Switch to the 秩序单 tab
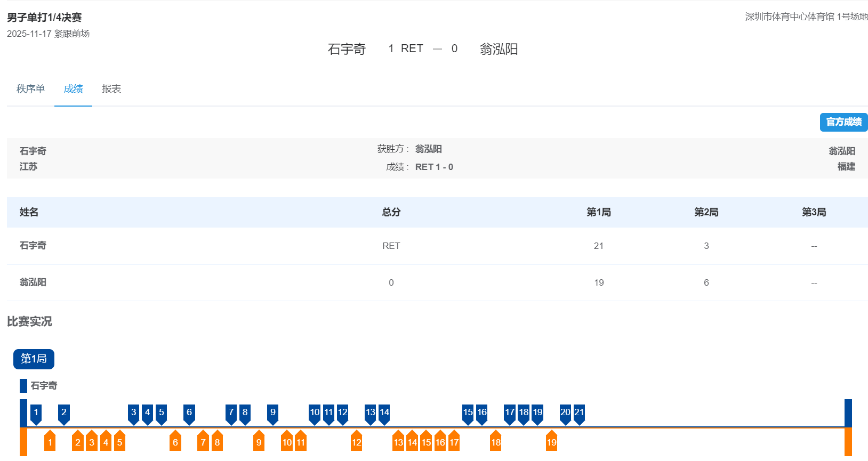Viewport: 868px width, 461px height. click(30, 89)
